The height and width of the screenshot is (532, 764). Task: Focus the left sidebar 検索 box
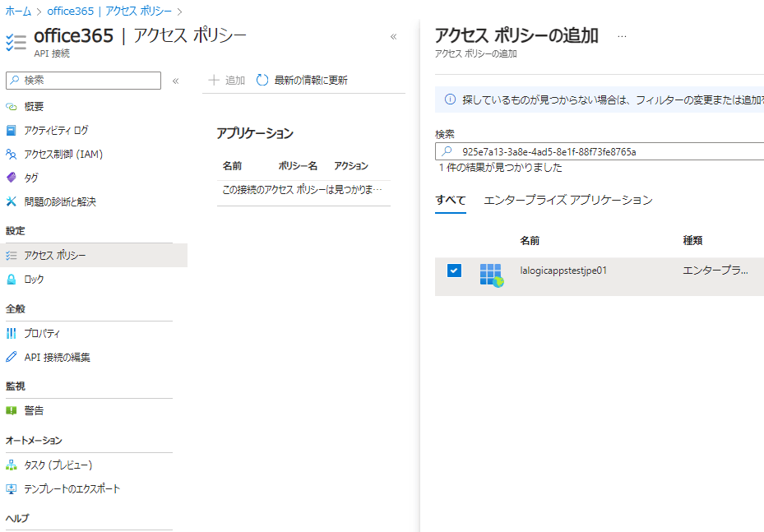[x=83, y=81]
